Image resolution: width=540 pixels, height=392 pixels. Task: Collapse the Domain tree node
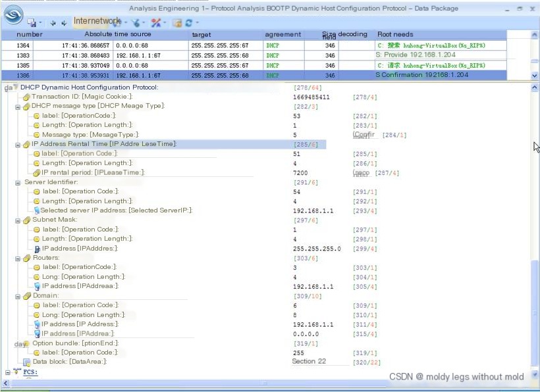point(18,297)
